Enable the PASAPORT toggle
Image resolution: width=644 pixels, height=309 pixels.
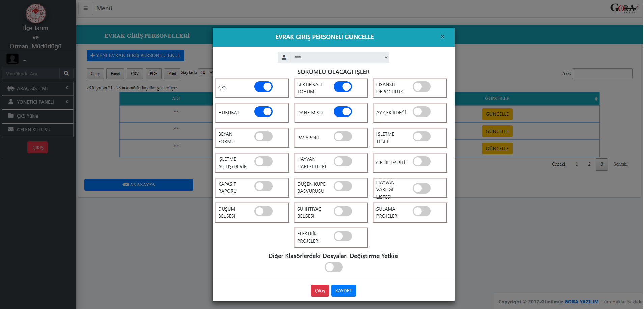(342, 137)
